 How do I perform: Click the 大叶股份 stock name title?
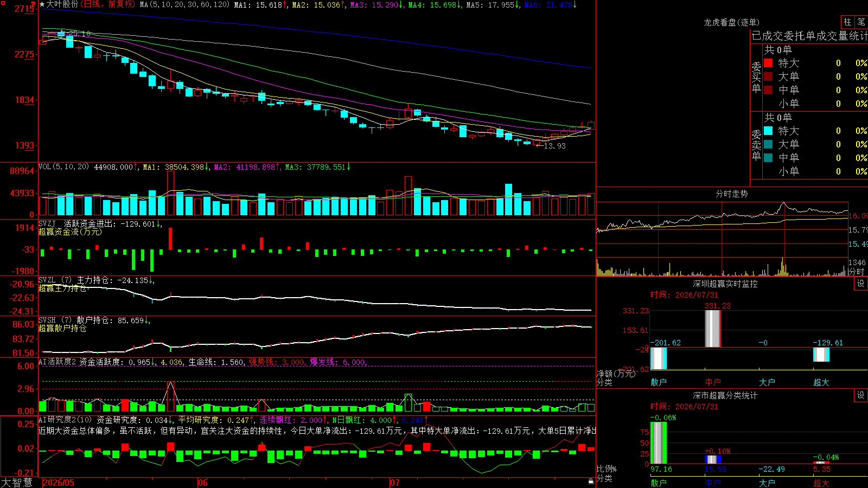point(62,4)
